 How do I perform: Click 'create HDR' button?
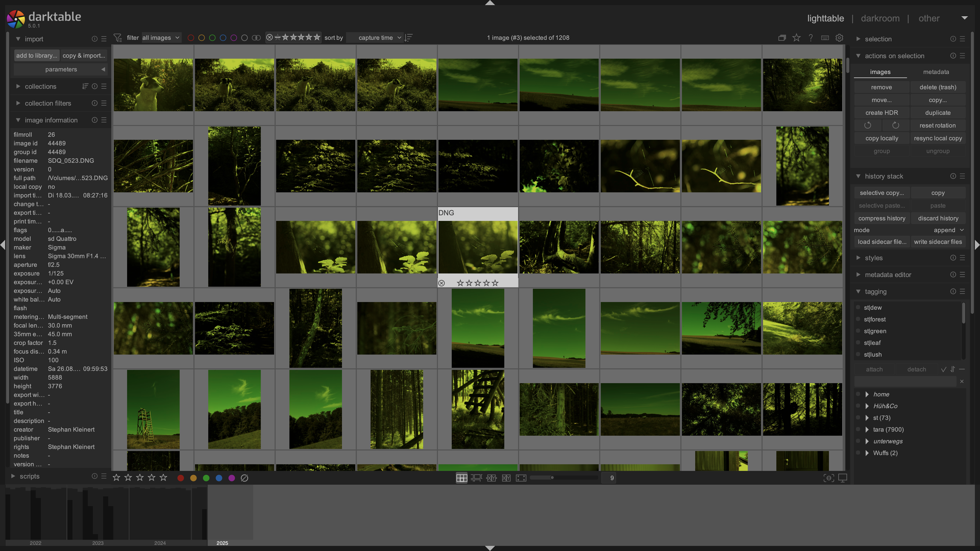881,112
